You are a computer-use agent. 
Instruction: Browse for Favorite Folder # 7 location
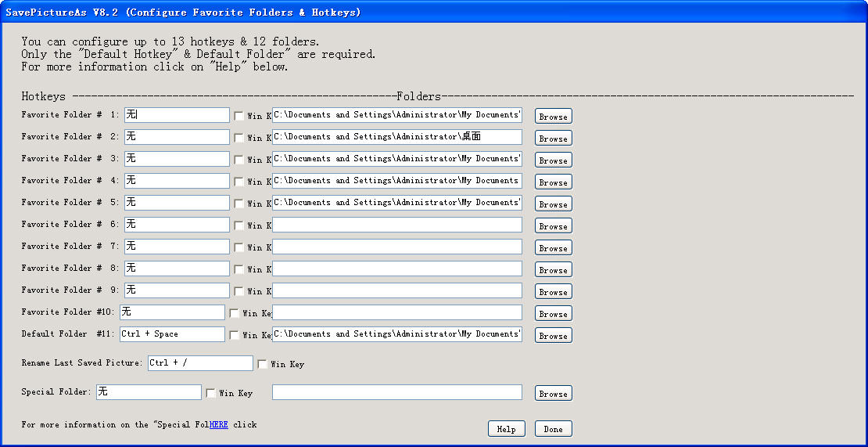(553, 247)
